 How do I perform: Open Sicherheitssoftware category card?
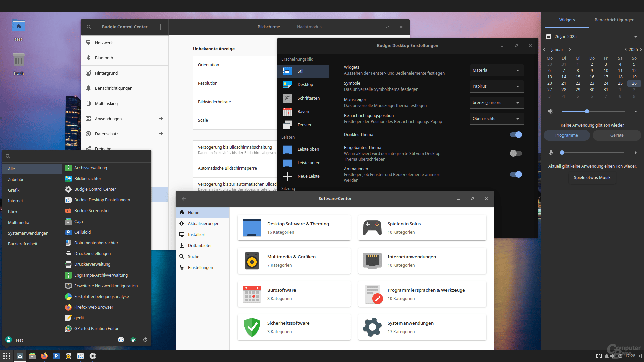coord(294,327)
